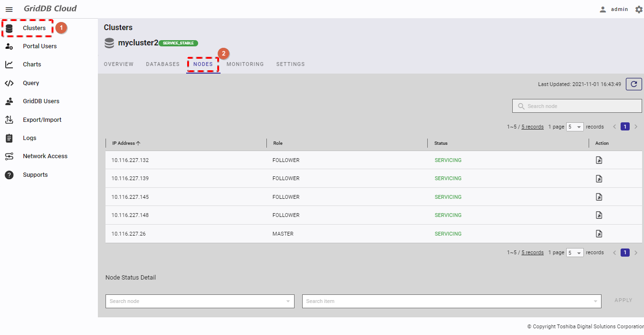644x335 pixels.
Task: Open Portal Users in the sidebar
Action: (40, 46)
